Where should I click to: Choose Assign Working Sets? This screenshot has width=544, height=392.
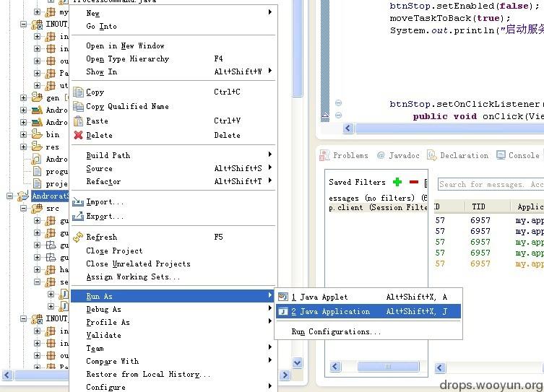[x=173, y=276]
